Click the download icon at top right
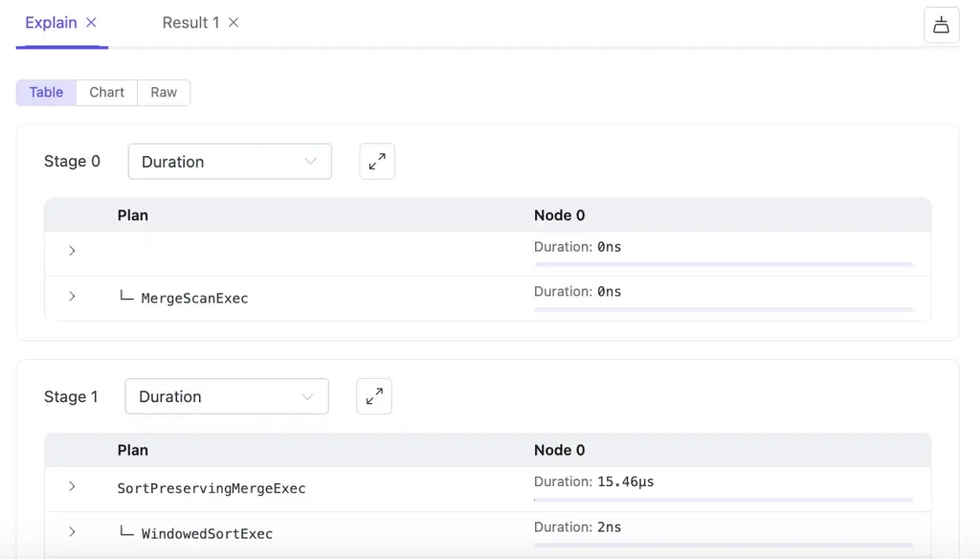Screen dimensions: 980x559 pos(941,25)
